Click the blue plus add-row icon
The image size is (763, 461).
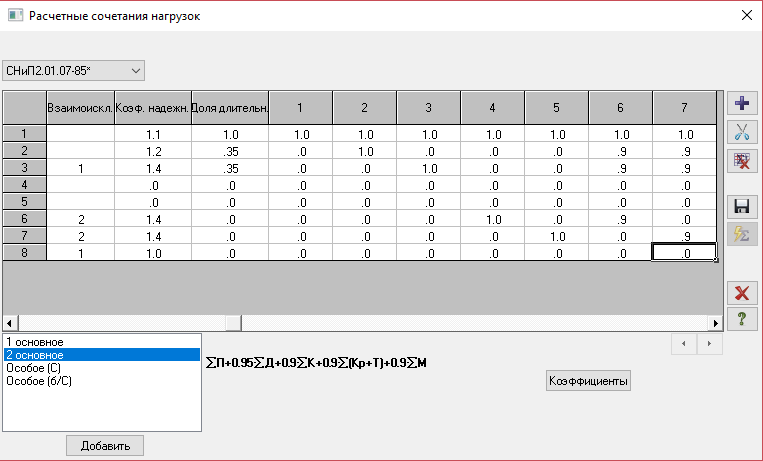[x=742, y=104]
